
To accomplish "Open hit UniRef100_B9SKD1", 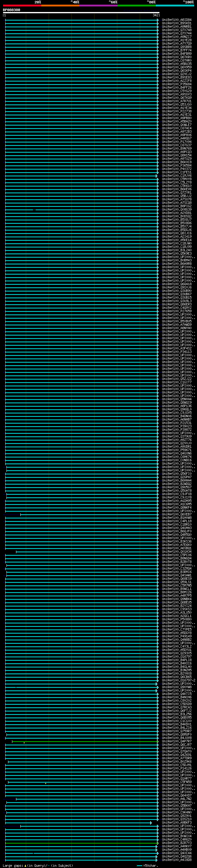I will [x=176, y=23].
